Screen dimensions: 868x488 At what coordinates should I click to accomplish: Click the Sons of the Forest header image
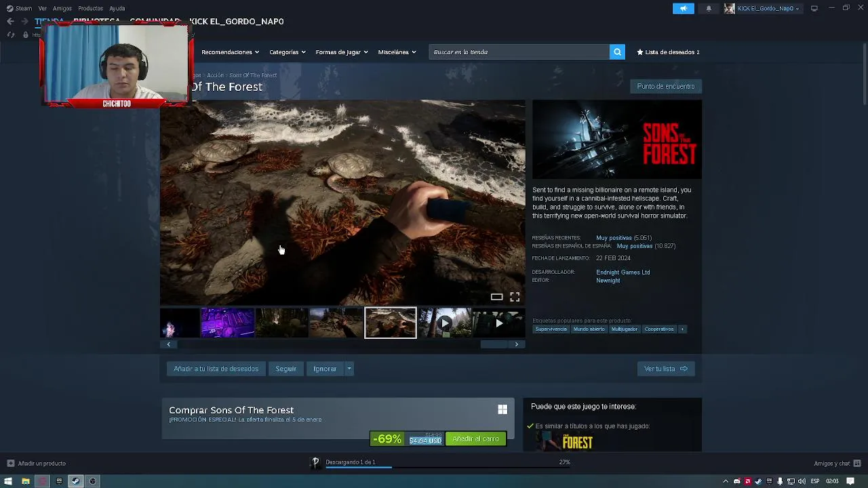[617, 140]
